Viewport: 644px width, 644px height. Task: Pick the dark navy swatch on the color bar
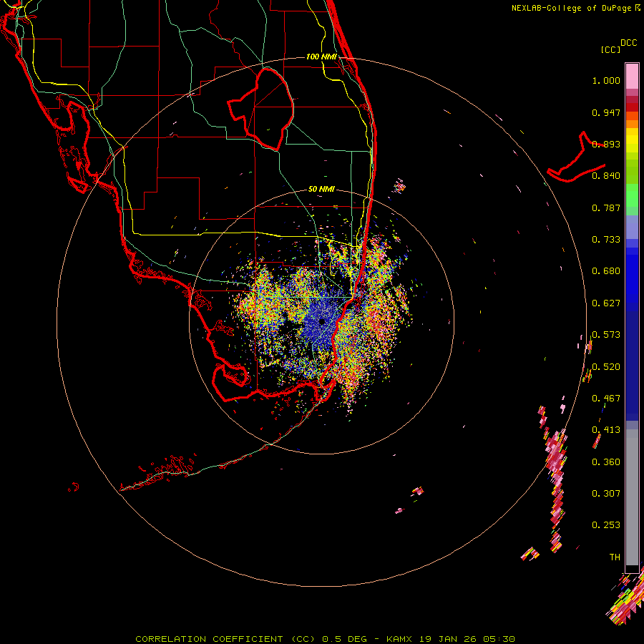coord(632,366)
